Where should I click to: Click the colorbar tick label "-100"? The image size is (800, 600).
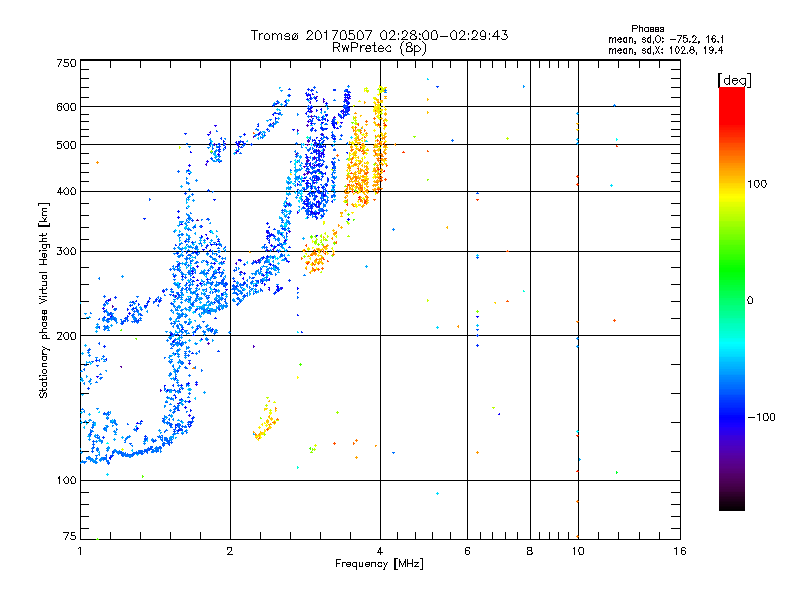point(761,417)
